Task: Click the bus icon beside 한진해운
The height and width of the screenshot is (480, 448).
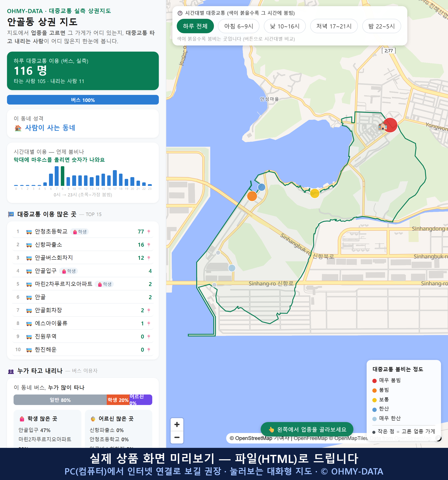Action: coord(29,350)
